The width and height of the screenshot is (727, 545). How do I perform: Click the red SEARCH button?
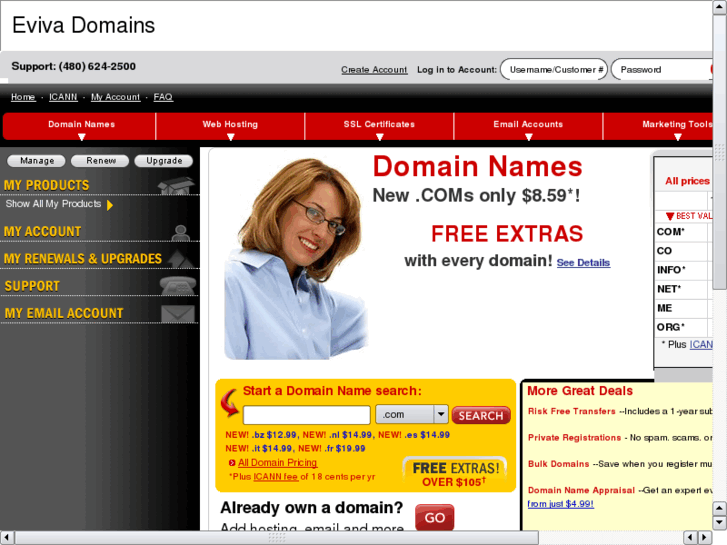[x=481, y=416]
